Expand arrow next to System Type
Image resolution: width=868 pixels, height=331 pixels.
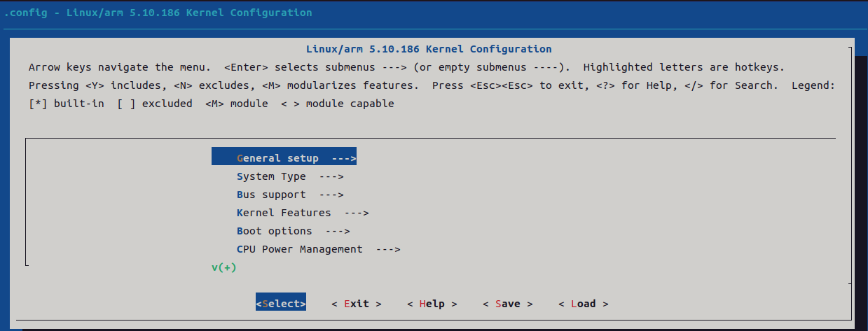(331, 176)
